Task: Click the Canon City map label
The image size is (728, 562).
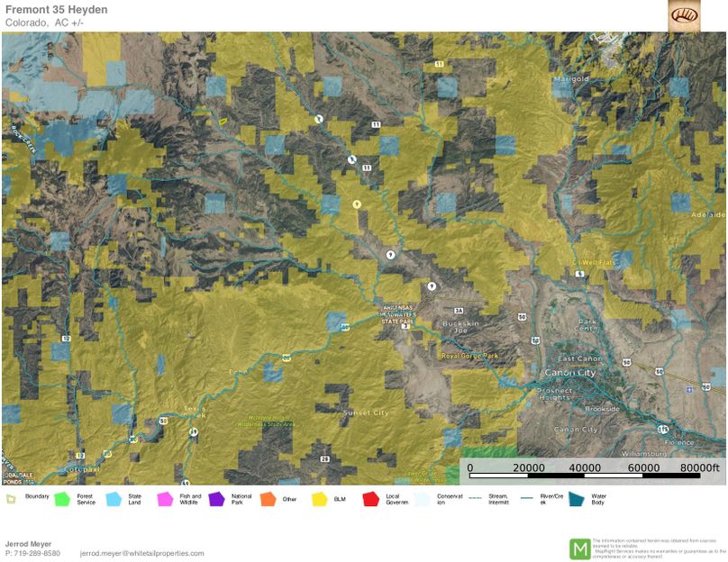Action: click(569, 372)
